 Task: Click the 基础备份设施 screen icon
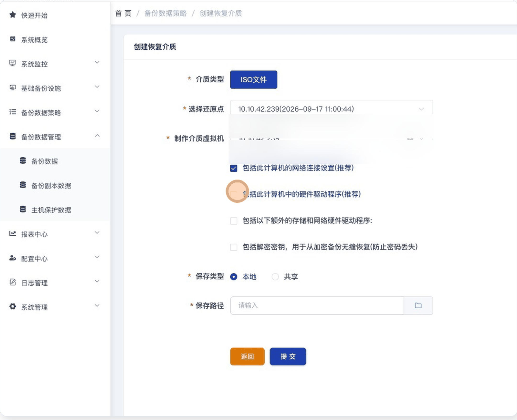(x=13, y=88)
